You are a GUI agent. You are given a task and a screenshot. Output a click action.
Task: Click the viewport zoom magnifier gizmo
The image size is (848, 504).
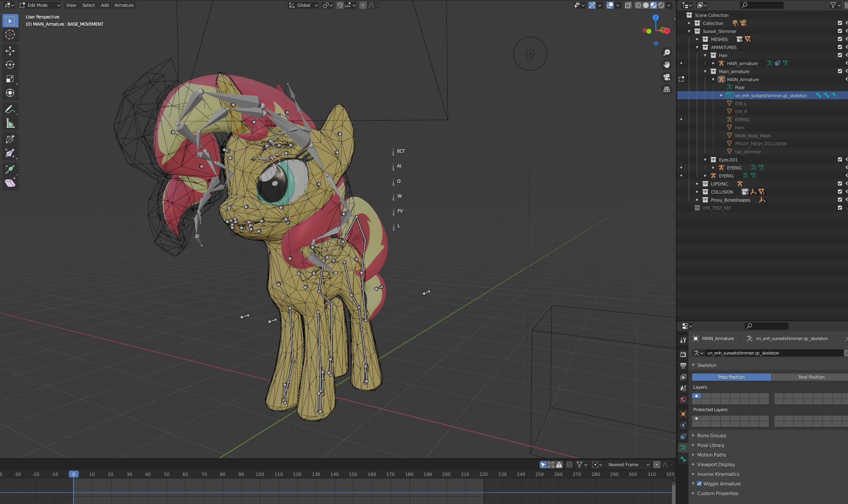[x=667, y=53]
